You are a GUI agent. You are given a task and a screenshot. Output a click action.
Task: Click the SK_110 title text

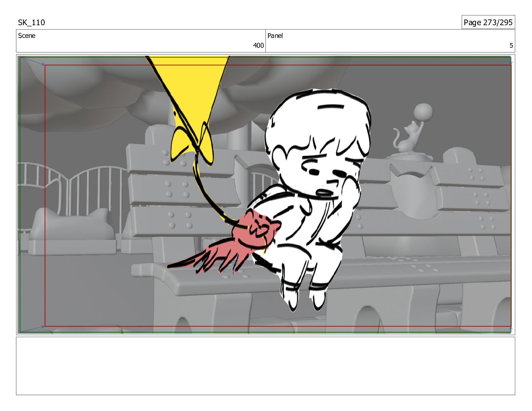pos(31,22)
